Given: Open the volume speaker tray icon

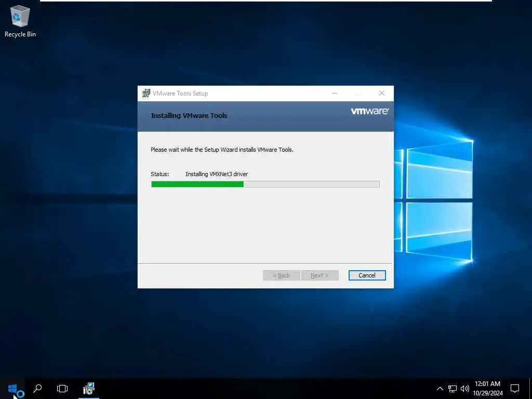Looking at the screenshot, I should coord(464,389).
